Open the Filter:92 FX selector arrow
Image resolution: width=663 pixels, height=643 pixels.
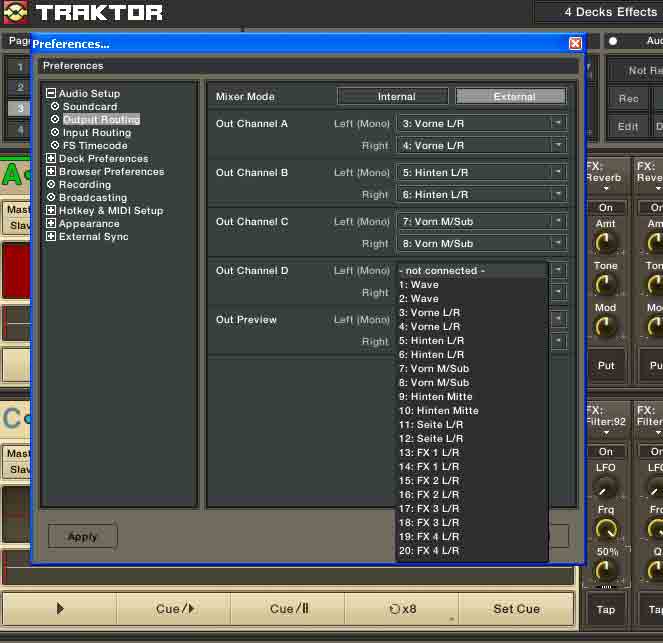coord(606,432)
